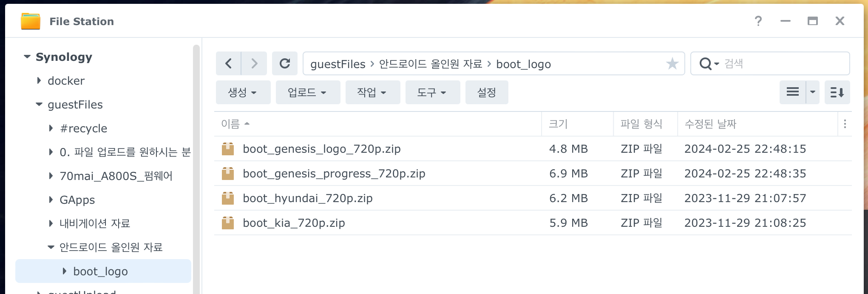The image size is (868, 294).
Task: Open the 작업 (Action) menu
Action: [x=373, y=92]
